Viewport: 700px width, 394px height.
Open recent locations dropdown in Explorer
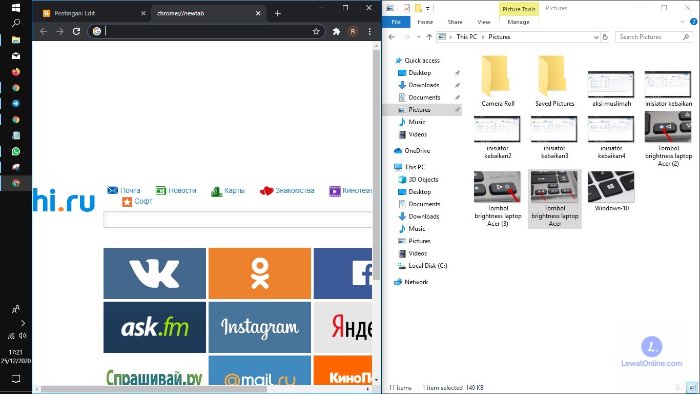[419, 37]
